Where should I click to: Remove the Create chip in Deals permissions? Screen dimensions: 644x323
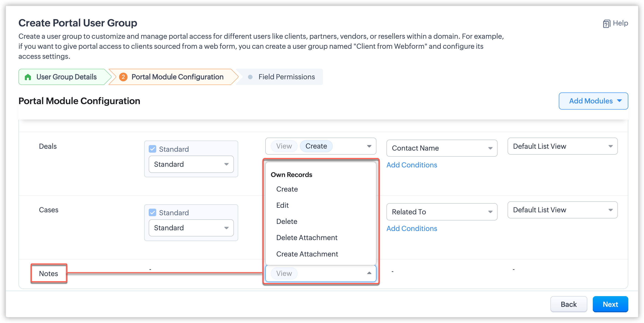click(x=316, y=146)
